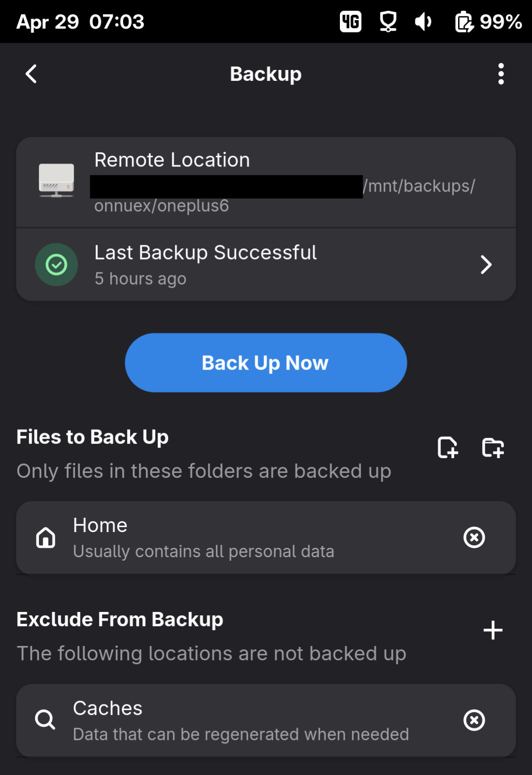Click the green backup success checkmark

[57, 265]
